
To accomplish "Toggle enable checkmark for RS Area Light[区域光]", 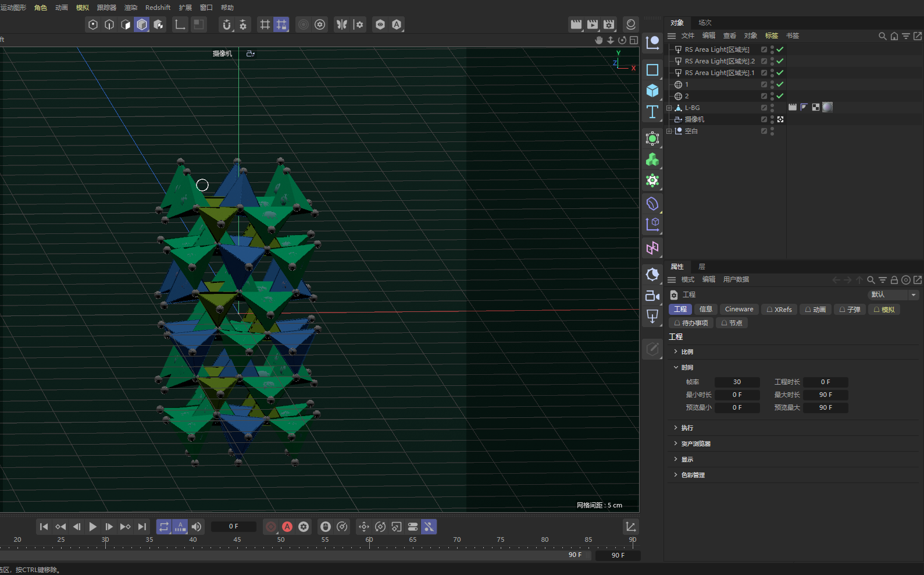I will pyautogui.click(x=780, y=49).
